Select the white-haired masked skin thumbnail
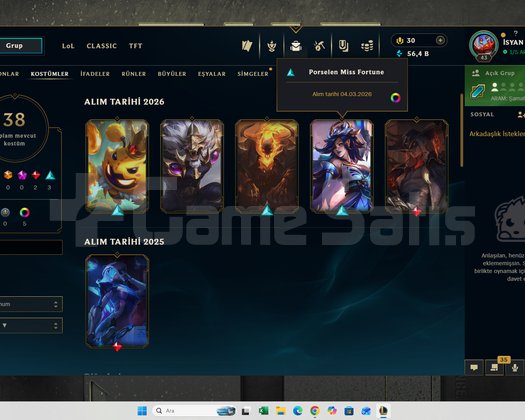 pyautogui.click(x=192, y=166)
